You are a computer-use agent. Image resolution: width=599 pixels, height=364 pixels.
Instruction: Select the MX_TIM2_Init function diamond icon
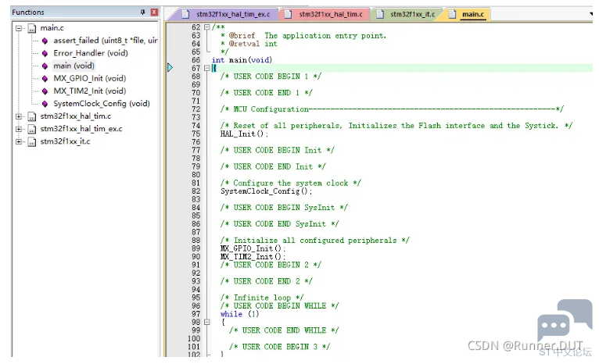pyautogui.click(x=45, y=91)
